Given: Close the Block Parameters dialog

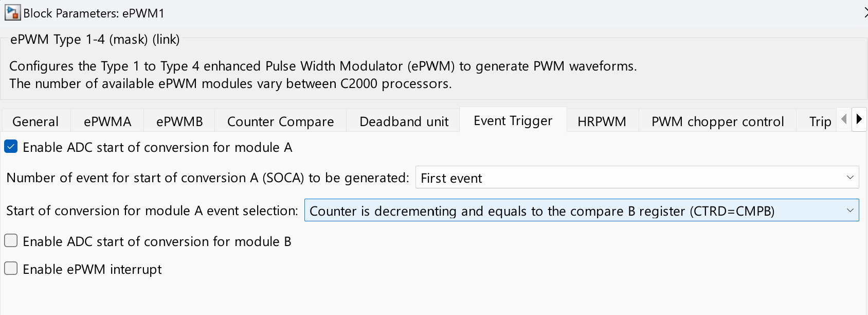Looking at the screenshot, I should point(865,13).
